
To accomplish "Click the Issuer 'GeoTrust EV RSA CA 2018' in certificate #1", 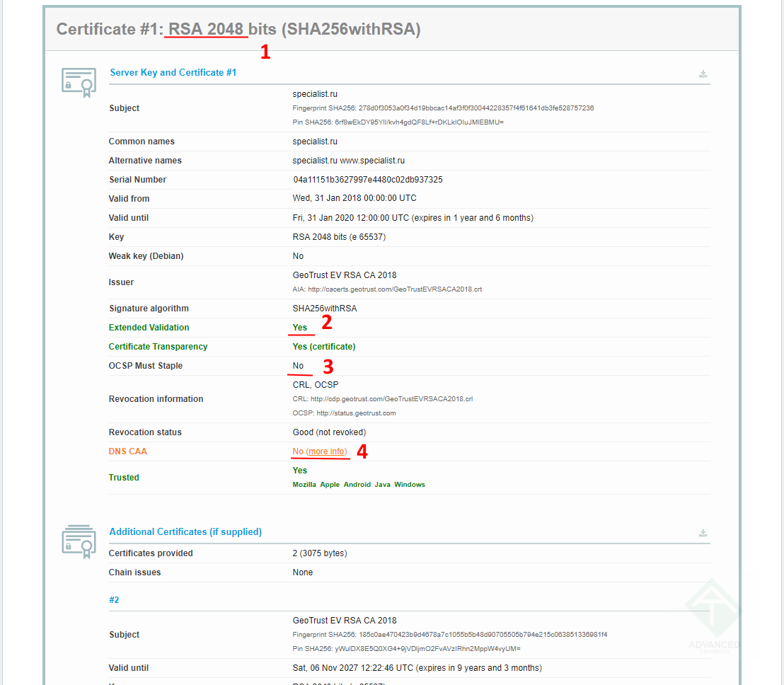I will [345, 275].
